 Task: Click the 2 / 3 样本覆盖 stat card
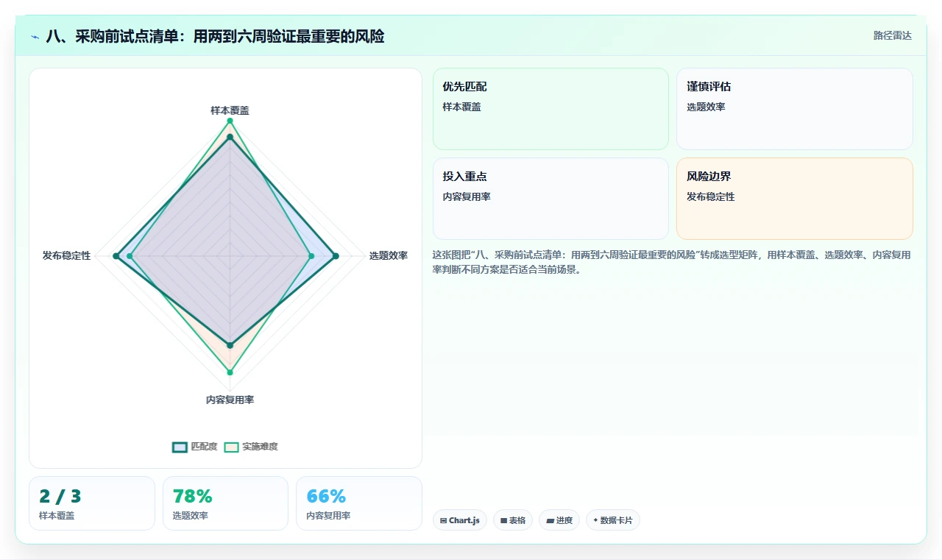(92, 503)
